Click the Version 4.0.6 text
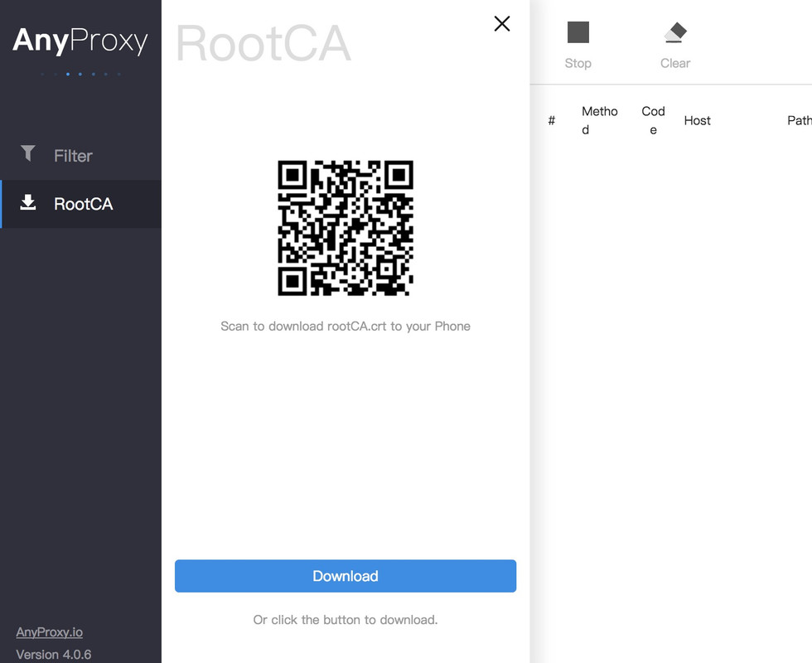The height and width of the screenshot is (663, 812). pos(53,655)
